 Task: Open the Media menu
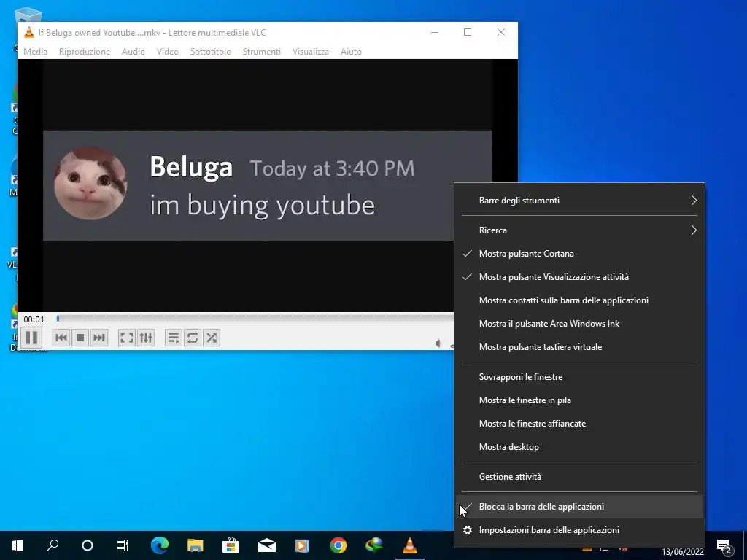coord(35,52)
